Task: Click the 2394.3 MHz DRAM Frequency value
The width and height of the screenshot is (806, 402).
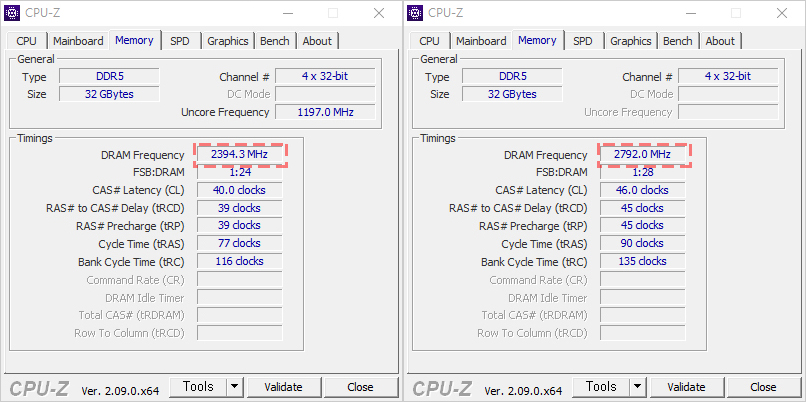Action: (x=240, y=155)
